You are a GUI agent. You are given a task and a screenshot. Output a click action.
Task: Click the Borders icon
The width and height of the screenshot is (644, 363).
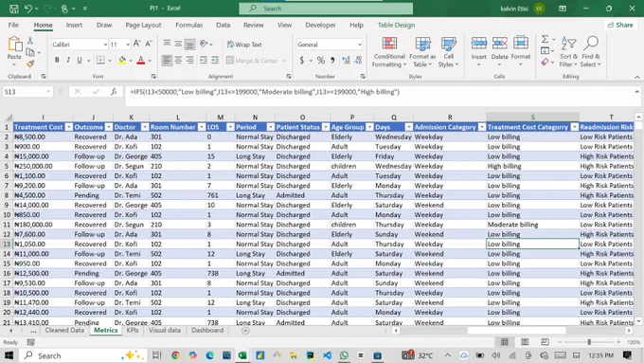click(x=100, y=60)
